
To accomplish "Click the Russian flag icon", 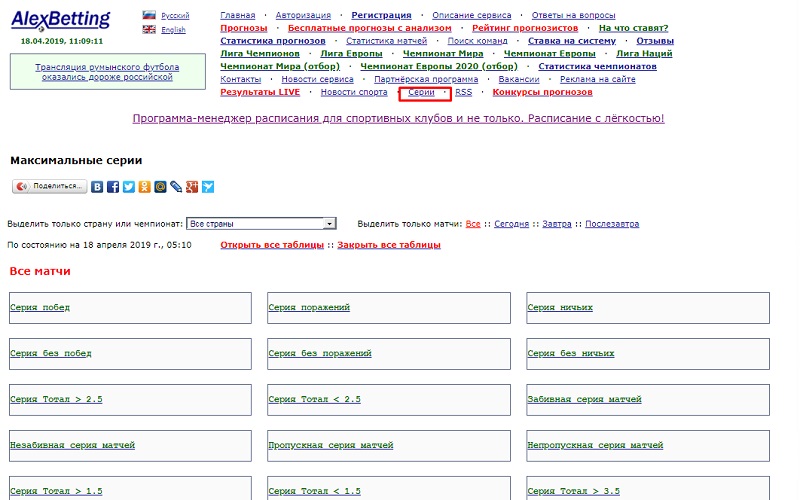I will [149, 16].
